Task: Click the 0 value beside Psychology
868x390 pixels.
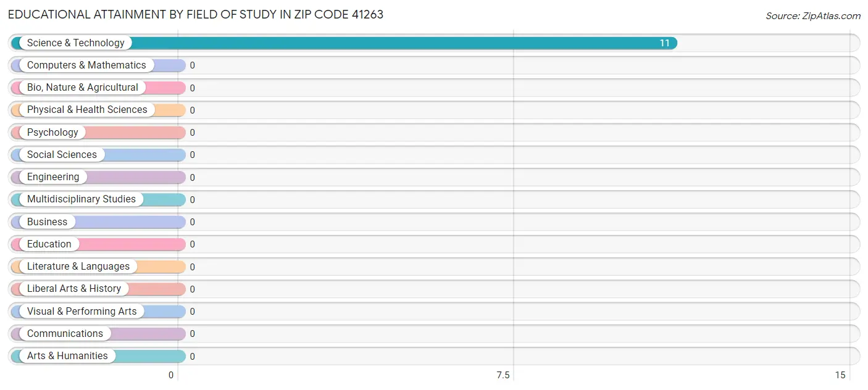Action: tap(192, 133)
